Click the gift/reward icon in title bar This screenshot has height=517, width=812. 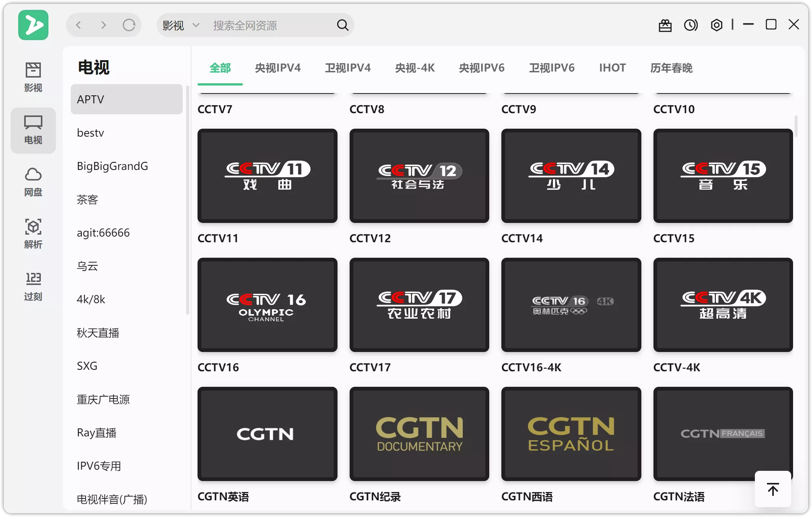pyautogui.click(x=665, y=25)
